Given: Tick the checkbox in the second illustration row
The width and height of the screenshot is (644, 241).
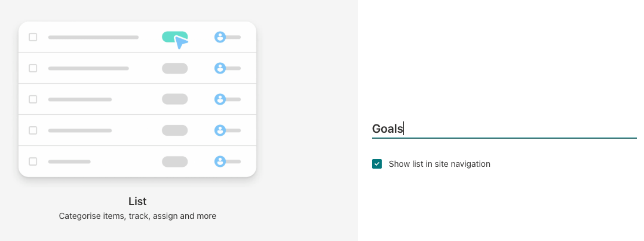Looking at the screenshot, I should pos(33,68).
